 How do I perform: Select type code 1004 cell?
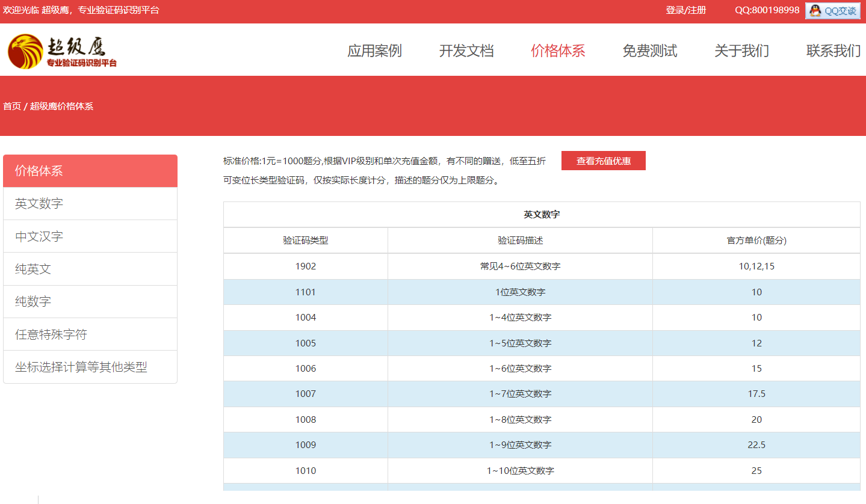coord(306,318)
